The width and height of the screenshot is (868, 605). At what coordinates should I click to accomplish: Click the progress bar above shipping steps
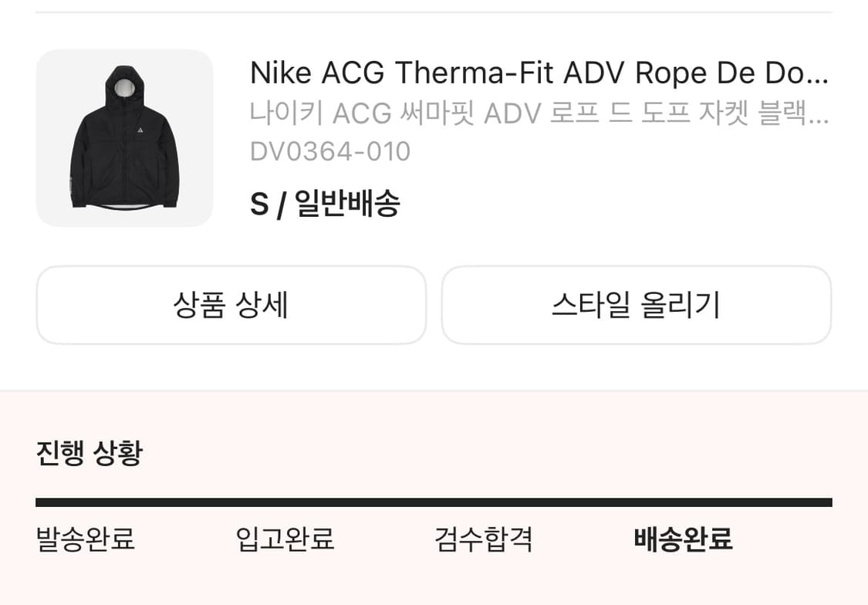coord(434,501)
